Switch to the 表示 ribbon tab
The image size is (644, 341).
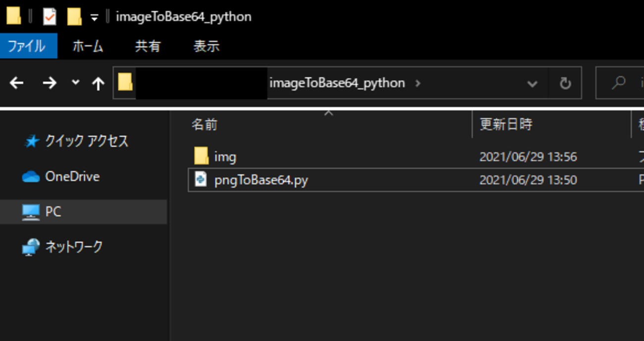[206, 47]
